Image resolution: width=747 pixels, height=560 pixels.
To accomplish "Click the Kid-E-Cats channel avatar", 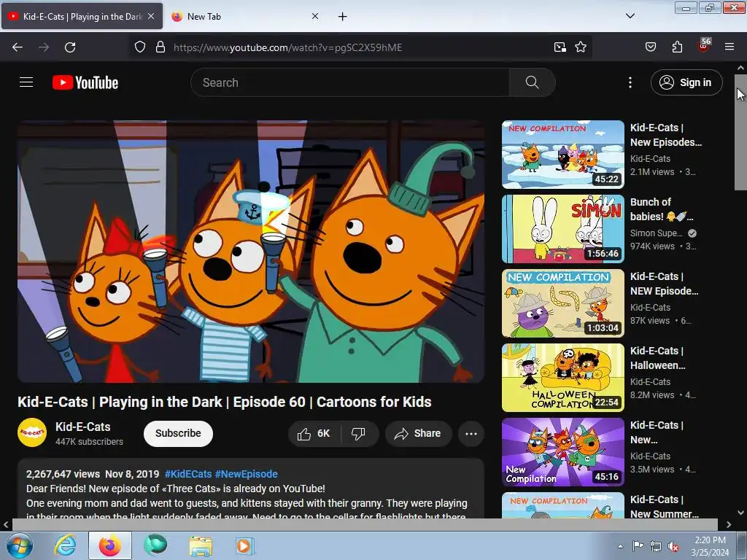I will [32, 432].
